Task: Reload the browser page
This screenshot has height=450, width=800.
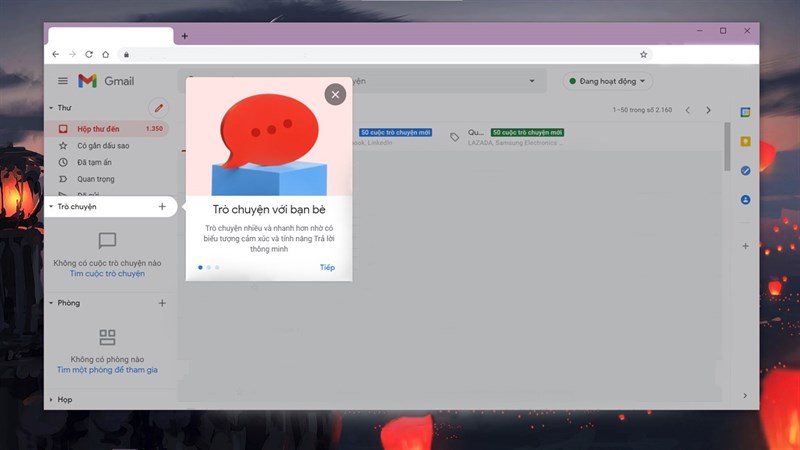Action: click(x=89, y=54)
